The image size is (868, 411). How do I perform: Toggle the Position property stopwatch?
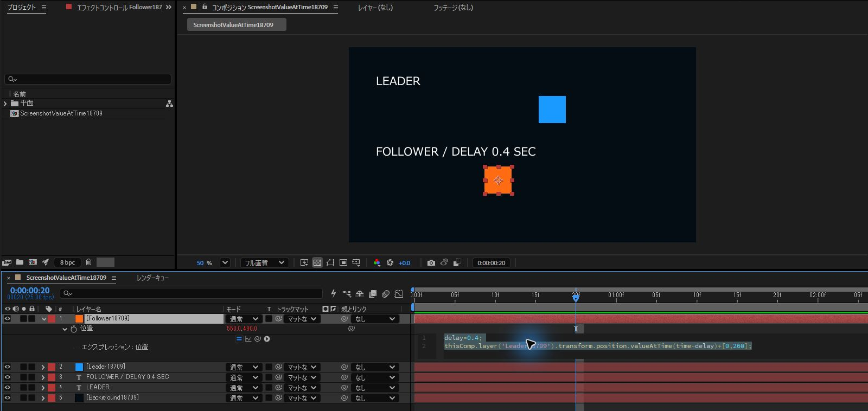[x=74, y=329]
